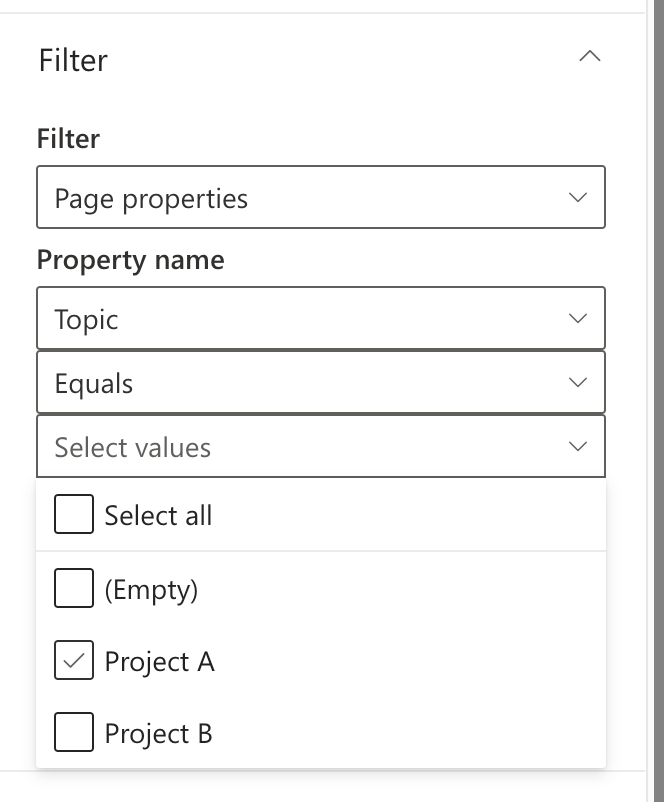The height and width of the screenshot is (802, 664).
Task: Open the Page properties filter dropdown
Action: pos(320,198)
